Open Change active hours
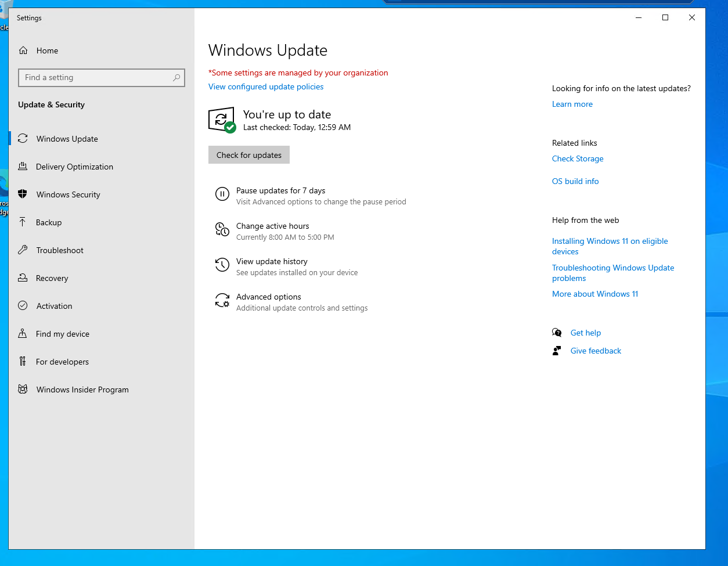 pyautogui.click(x=273, y=226)
